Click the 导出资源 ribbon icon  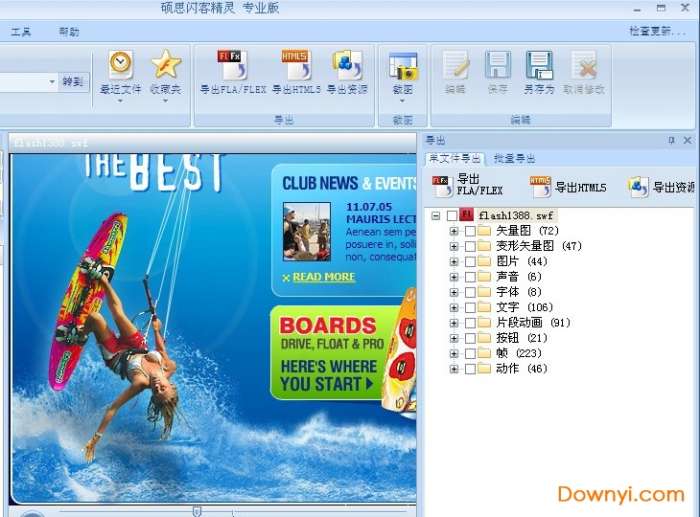[x=347, y=65]
